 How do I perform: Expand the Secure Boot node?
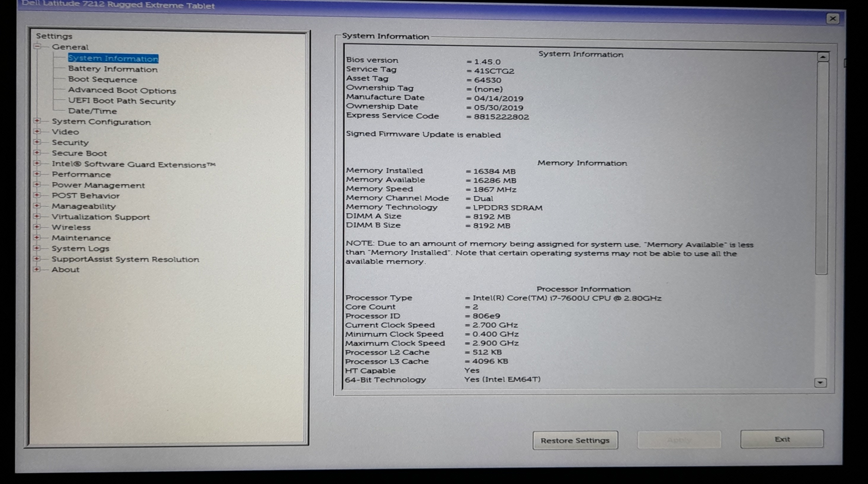pyautogui.click(x=37, y=153)
